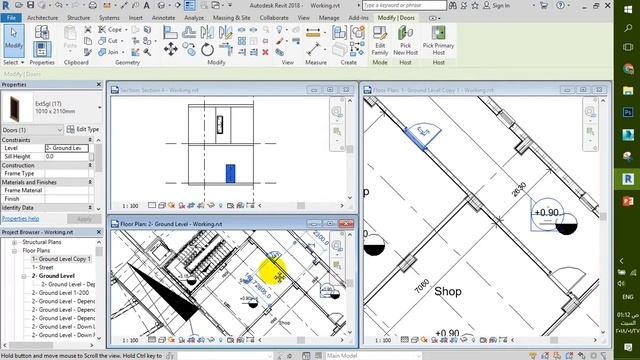640x360 pixels.
Task: Click Match Type Properties brush icon
Action: click(x=88, y=52)
